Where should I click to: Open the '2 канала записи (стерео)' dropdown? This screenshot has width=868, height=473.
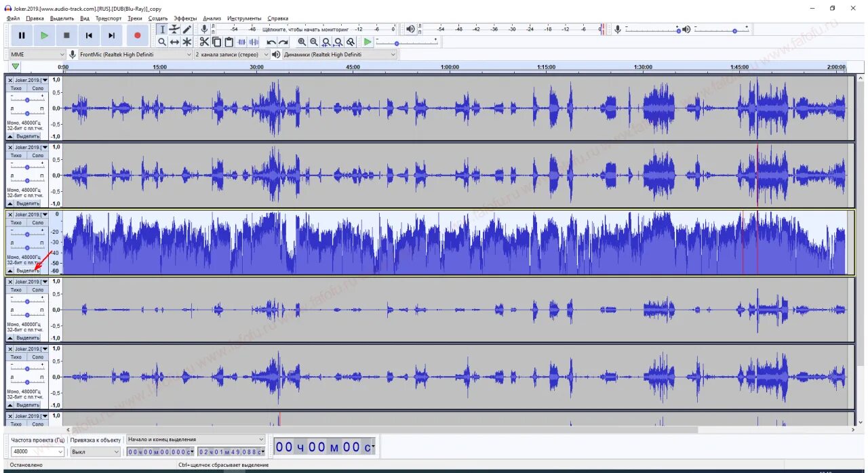tap(231, 54)
